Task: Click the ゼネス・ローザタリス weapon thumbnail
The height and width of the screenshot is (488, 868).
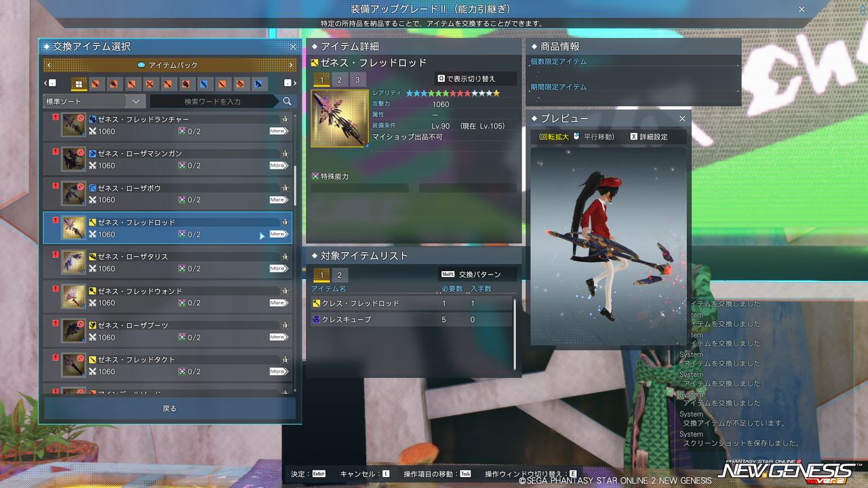Action: [x=73, y=262]
